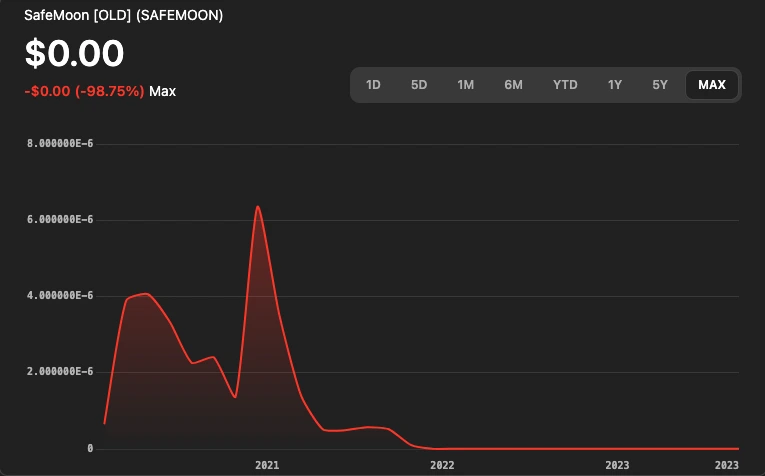Click the 2022 label on the x-axis
The height and width of the screenshot is (476, 765).
pos(442,465)
